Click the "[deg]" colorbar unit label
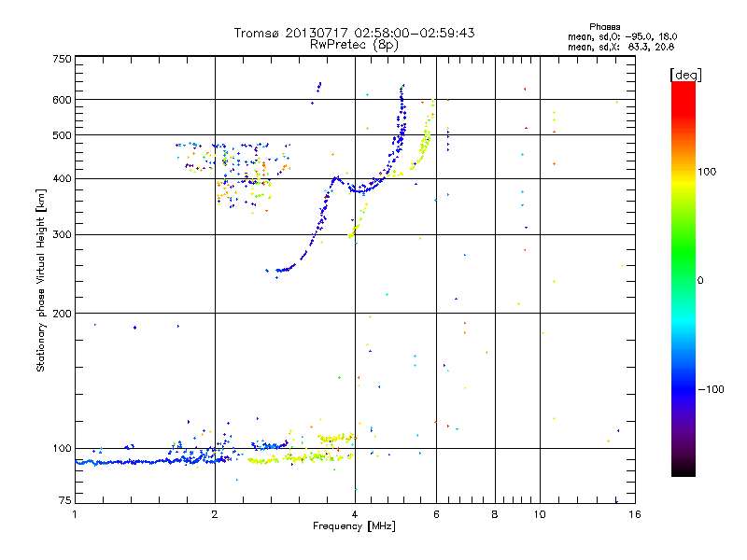The height and width of the screenshot is (560, 747). pyautogui.click(x=685, y=75)
